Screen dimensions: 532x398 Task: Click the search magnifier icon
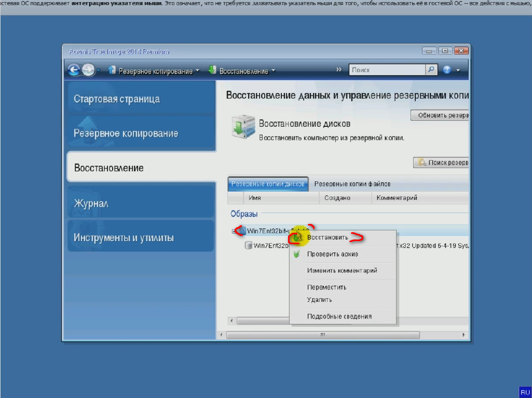pyautogui.click(x=431, y=70)
